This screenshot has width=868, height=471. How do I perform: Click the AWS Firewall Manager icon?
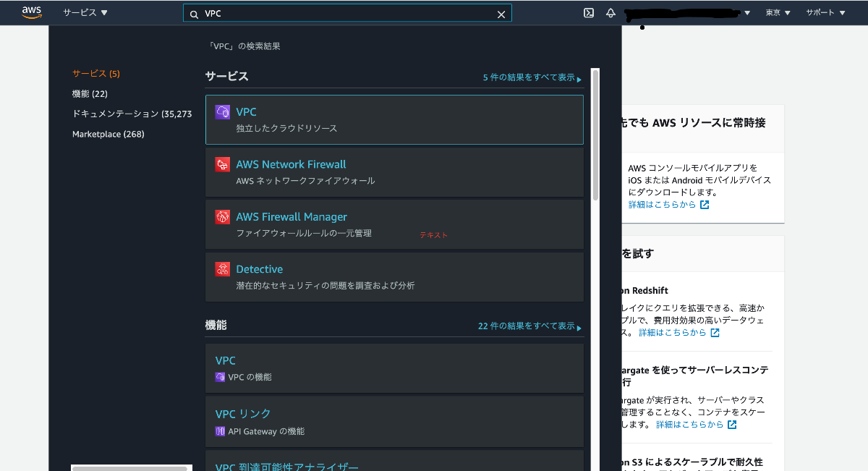tap(223, 216)
